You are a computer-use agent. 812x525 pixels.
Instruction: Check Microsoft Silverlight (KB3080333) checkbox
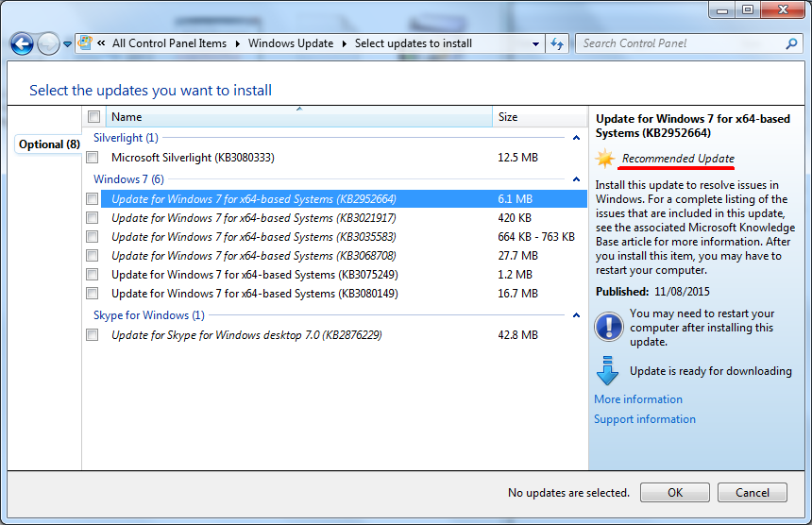pyautogui.click(x=93, y=157)
